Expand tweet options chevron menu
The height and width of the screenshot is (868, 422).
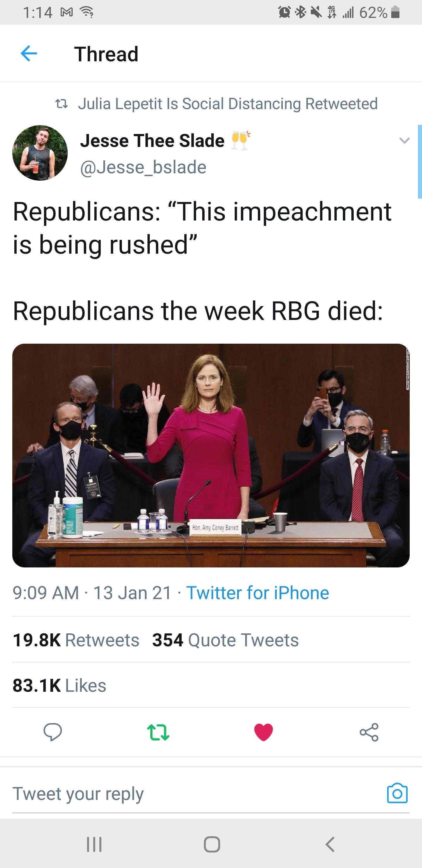[404, 140]
